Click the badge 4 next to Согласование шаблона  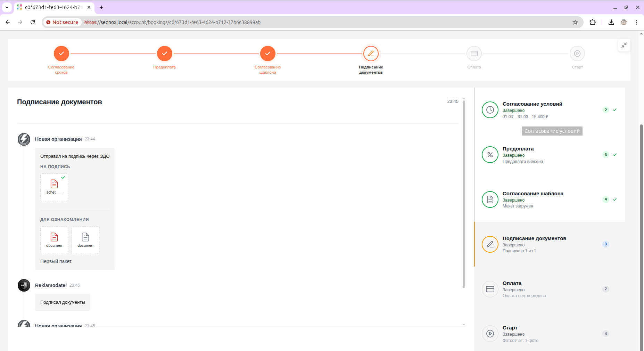tap(606, 199)
